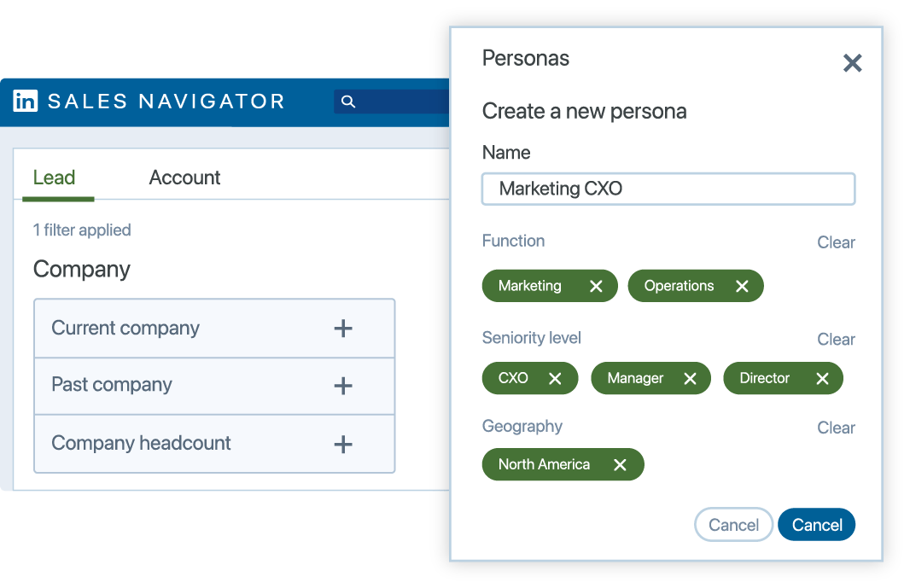This screenshot has width=910, height=588.
Task: Switch to the Account tab
Action: (184, 178)
